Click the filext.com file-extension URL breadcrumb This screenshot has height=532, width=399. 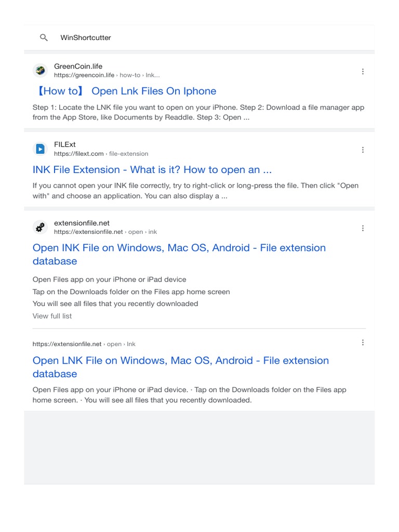click(101, 154)
